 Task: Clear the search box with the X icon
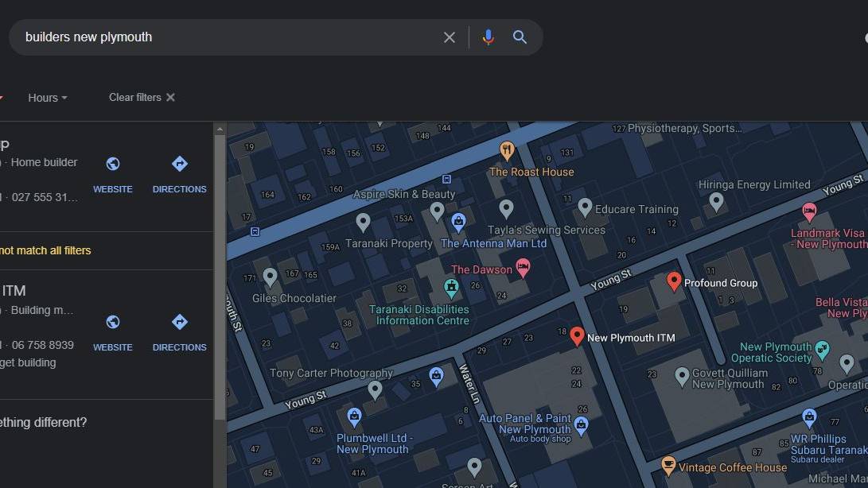point(449,37)
